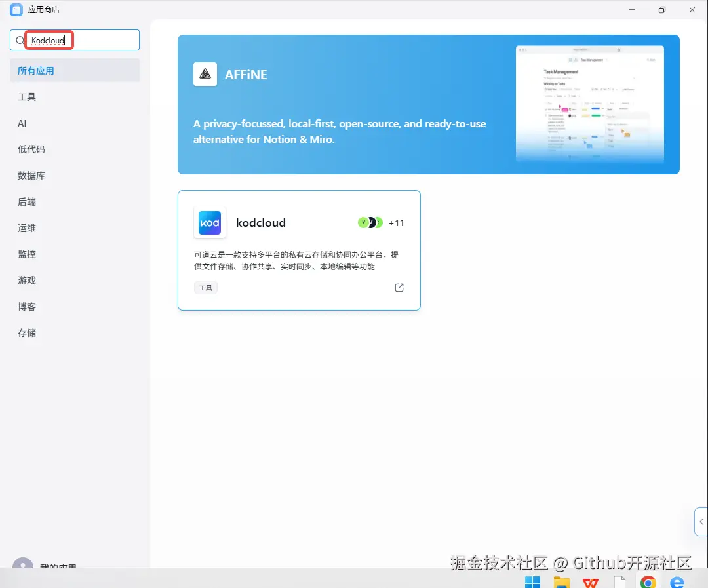Click the 工具 tag on kodcloud card

pyautogui.click(x=205, y=288)
